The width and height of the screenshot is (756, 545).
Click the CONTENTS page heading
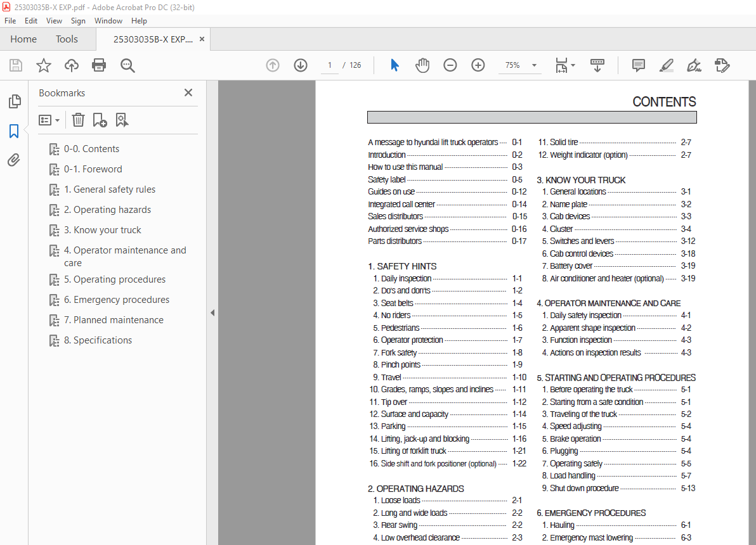pos(665,101)
